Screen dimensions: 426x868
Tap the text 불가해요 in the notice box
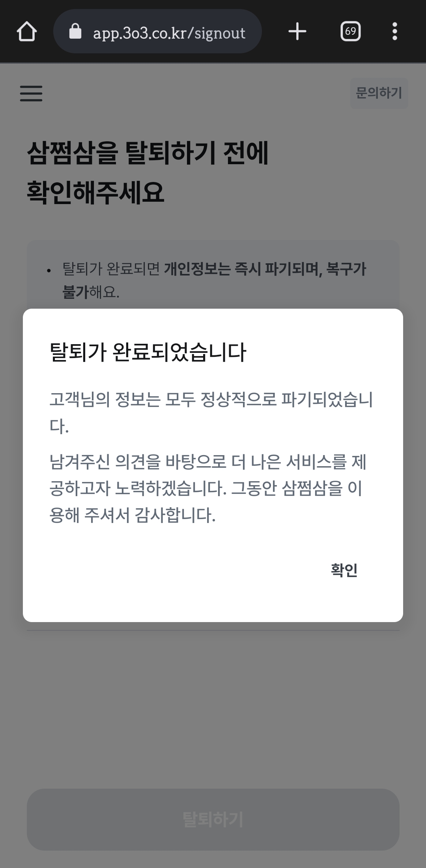pyautogui.click(x=91, y=292)
